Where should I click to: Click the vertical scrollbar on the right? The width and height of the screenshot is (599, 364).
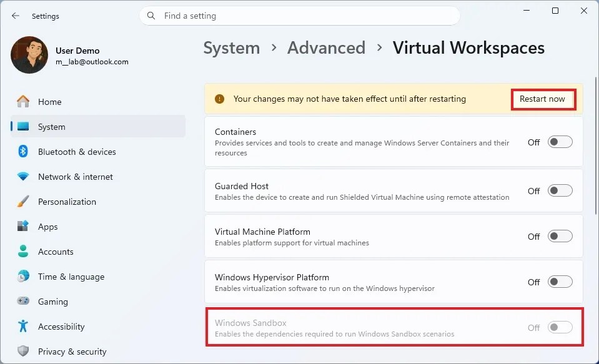(x=596, y=145)
